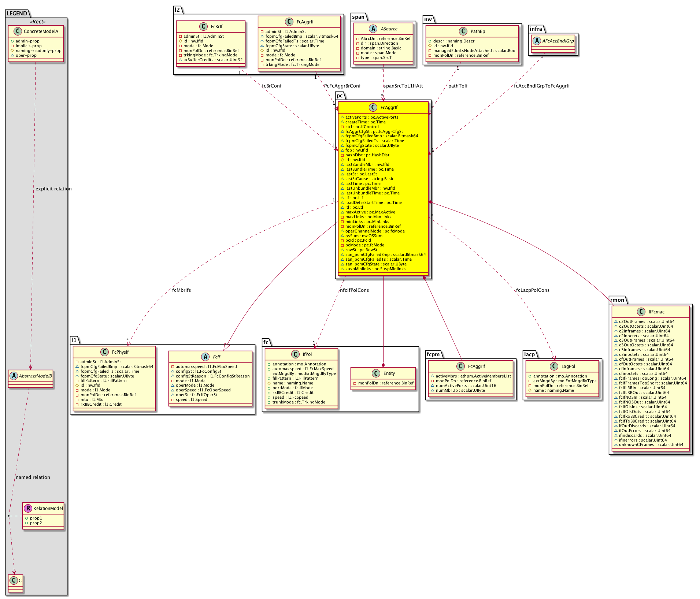Click the fcMbrIfs relation label

tap(181, 290)
